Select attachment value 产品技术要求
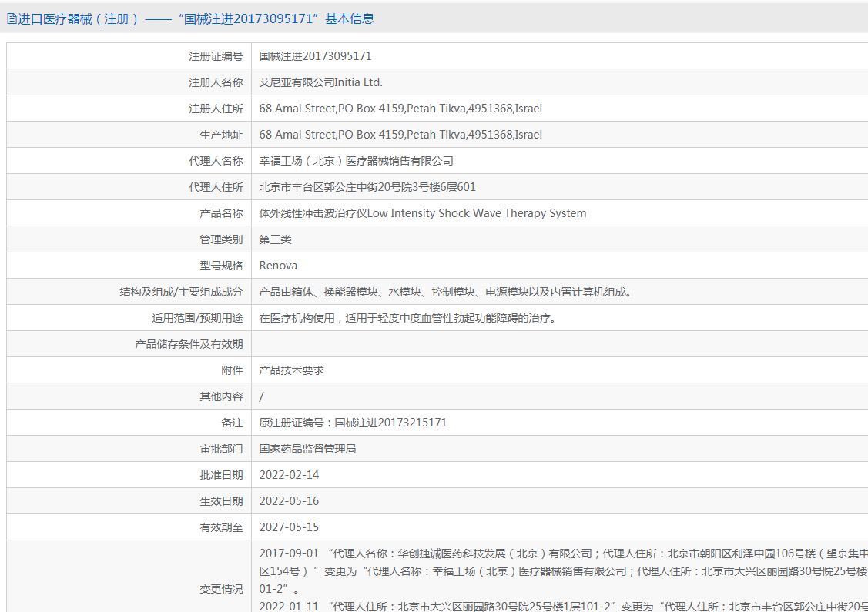The height and width of the screenshot is (612, 868). pos(291,370)
